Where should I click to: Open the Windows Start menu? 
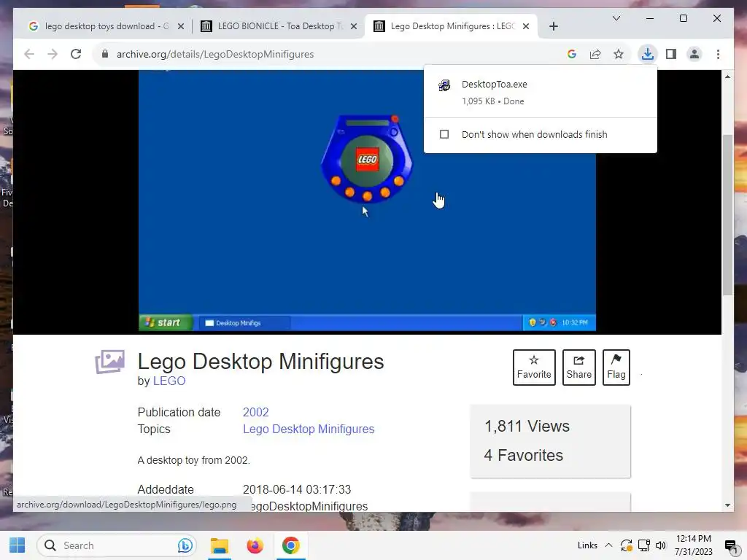click(x=18, y=545)
